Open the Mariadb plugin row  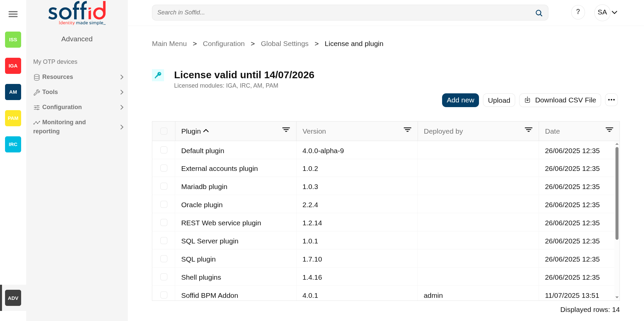click(x=384, y=186)
